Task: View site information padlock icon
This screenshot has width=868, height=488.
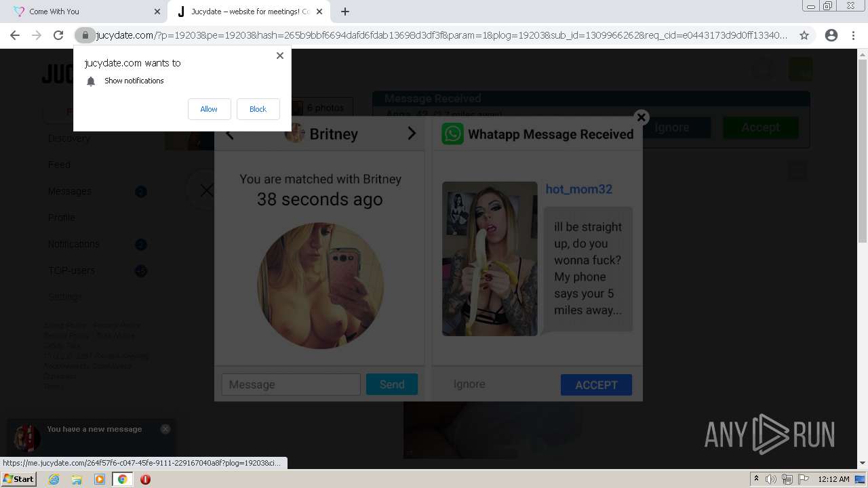Action: pos(85,35)
